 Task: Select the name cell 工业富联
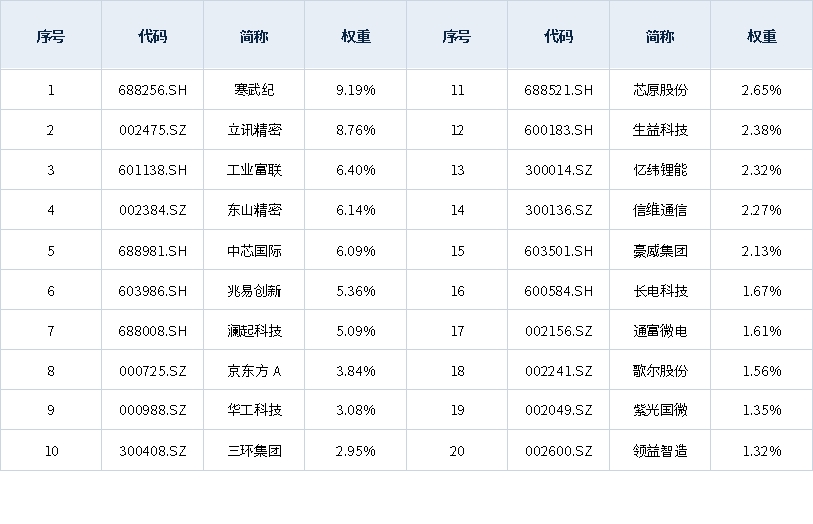254,170
